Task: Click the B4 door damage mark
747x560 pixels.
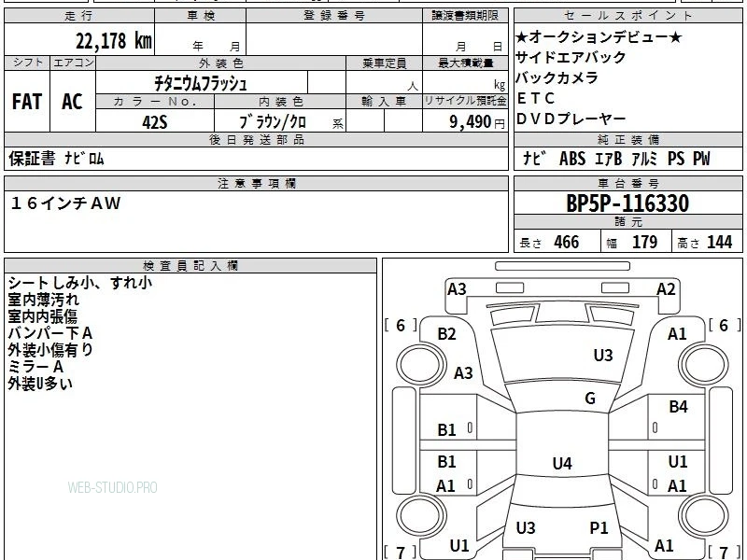Action: click(x=678, y=407)
